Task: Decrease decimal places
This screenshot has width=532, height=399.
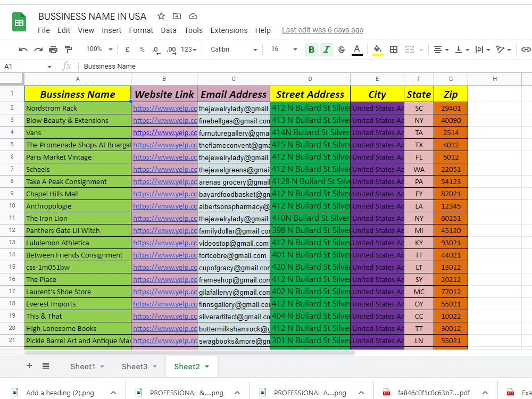Action: coord(156,49)
